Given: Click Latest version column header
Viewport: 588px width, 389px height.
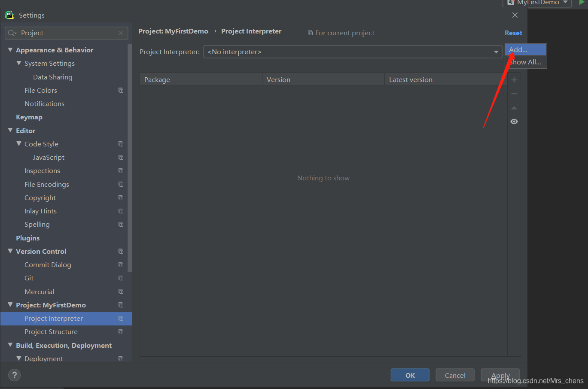Looking at the screenshot, I should [x=446, y=79].
